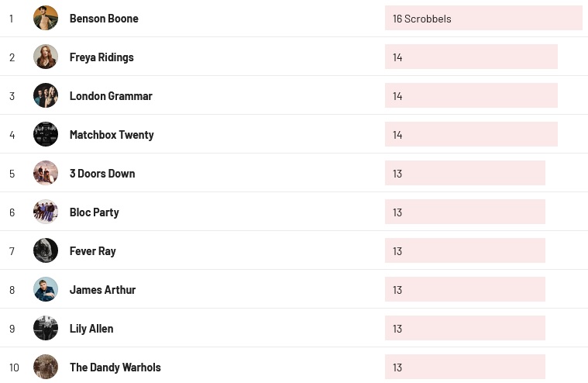Viewport: 588px width, 383px height.
Task: Click the Lily Allen avatar picture
Action: click(46, 328)
